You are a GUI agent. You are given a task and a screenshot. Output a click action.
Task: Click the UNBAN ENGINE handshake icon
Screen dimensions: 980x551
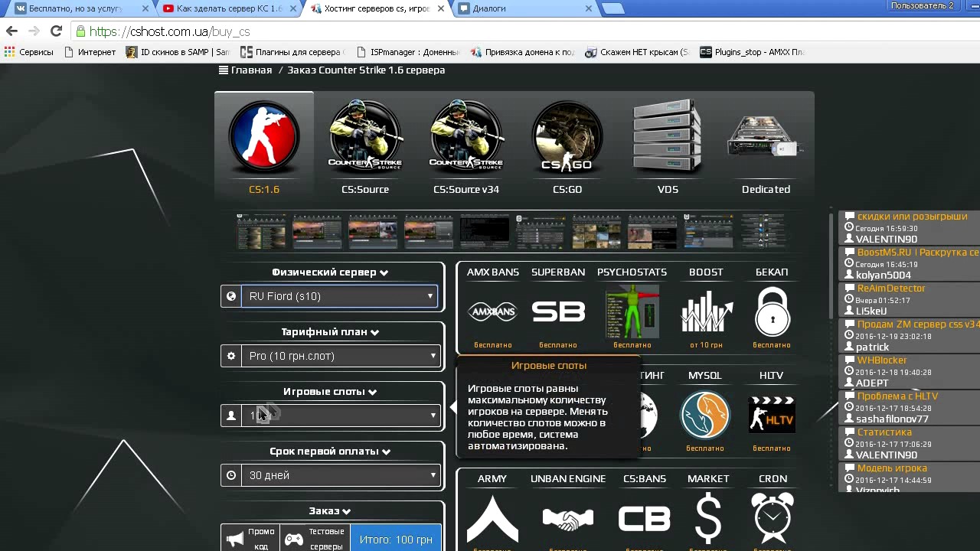click(568, 520)
